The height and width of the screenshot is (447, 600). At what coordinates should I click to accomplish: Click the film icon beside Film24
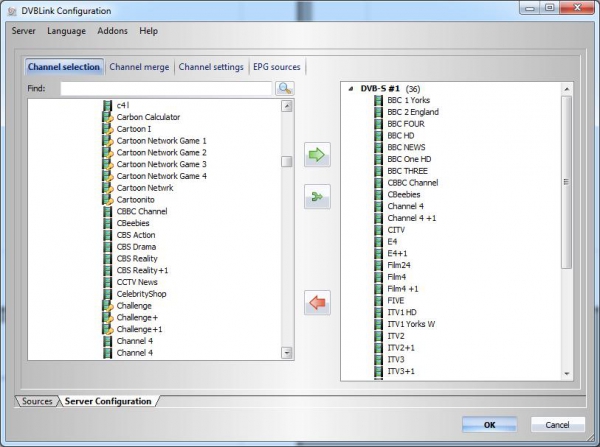coord(378,265)
